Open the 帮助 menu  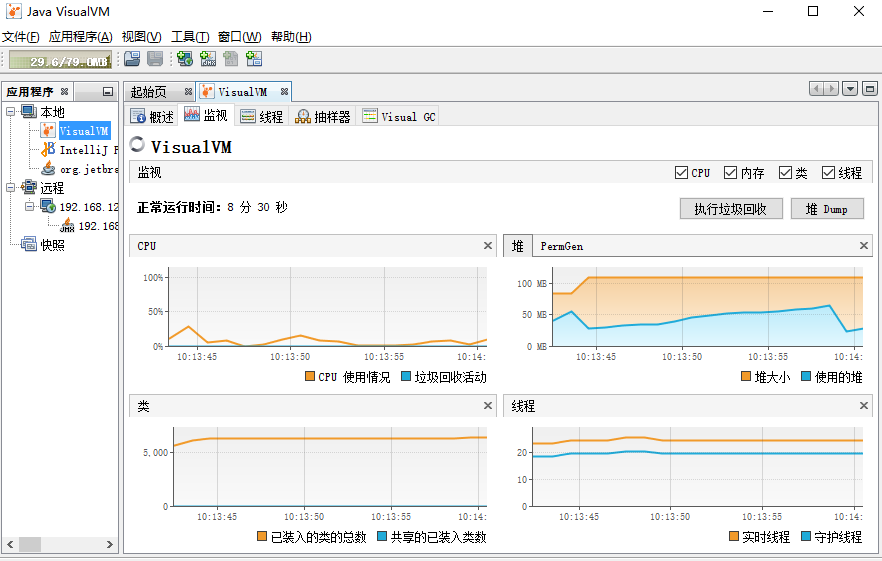[x=291, y=37]
